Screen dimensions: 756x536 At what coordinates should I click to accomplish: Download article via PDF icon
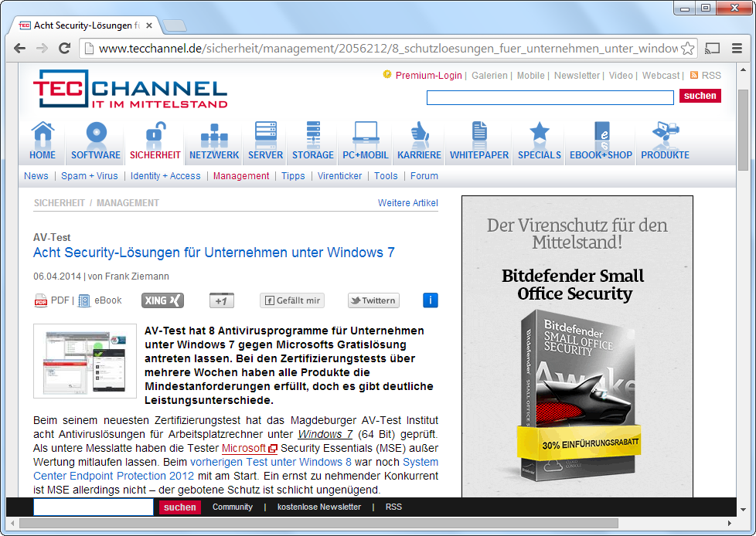pyautogui.click(x=41, y=300)
